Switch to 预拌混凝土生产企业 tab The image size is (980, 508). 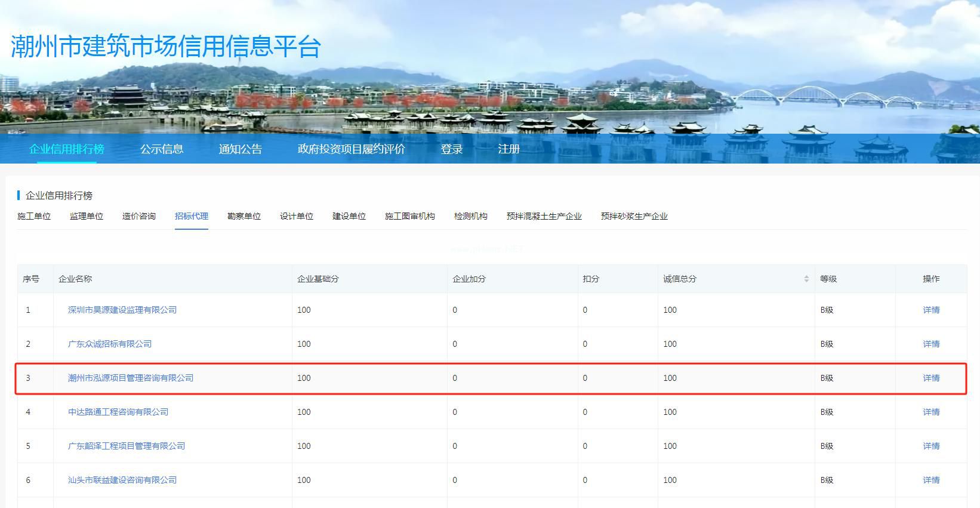544,216
